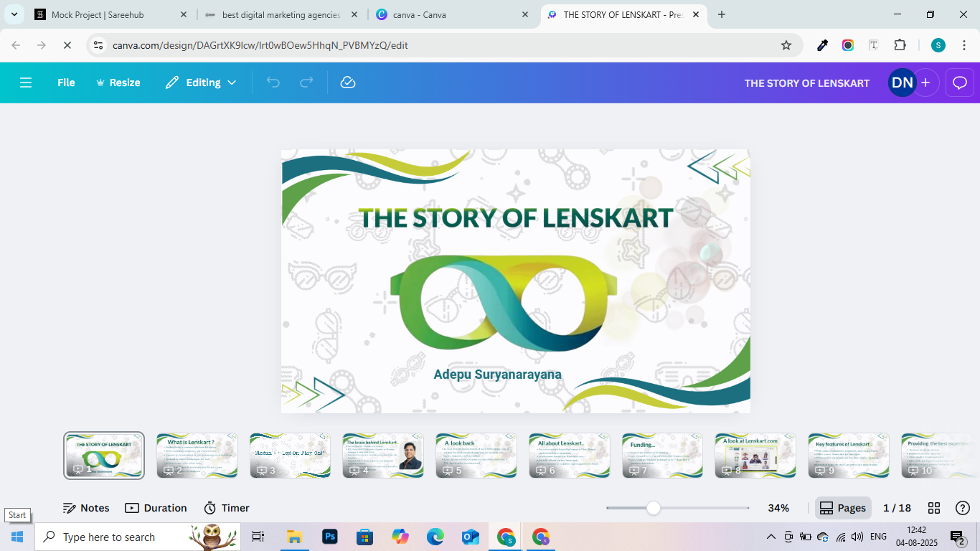Toggle the Pages thumbnail panel

point(843,508)
